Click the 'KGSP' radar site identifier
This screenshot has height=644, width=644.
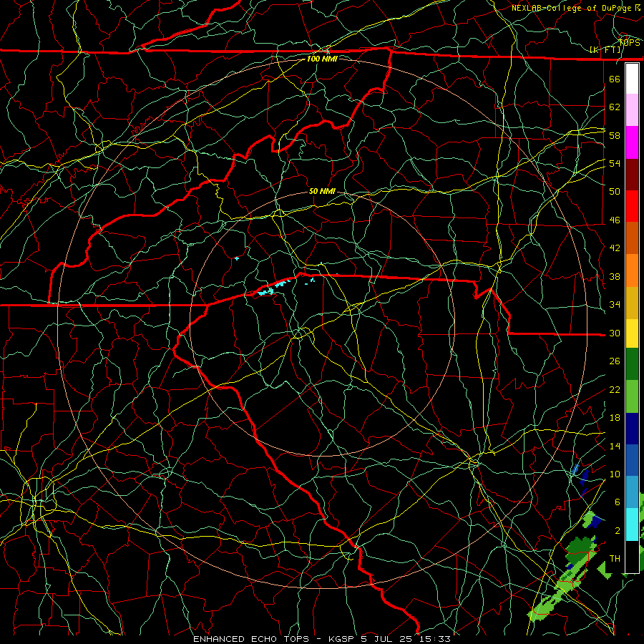tap(343, 639)
